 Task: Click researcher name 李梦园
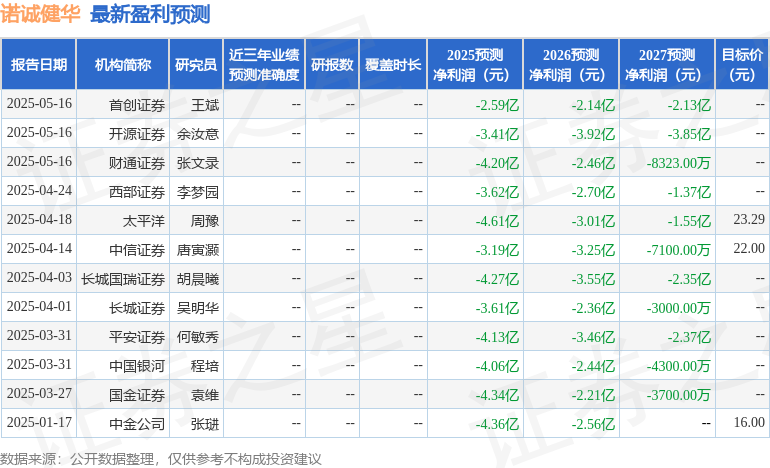[198, 192]
